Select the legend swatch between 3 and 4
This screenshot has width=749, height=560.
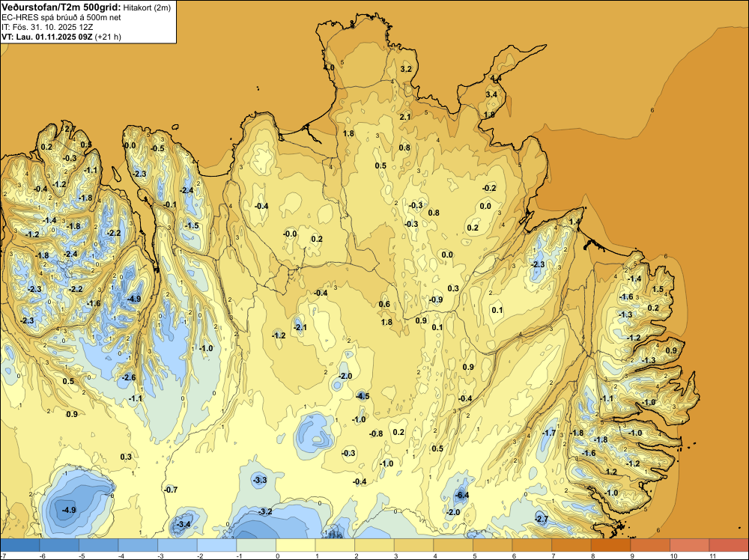pos(413,545)
